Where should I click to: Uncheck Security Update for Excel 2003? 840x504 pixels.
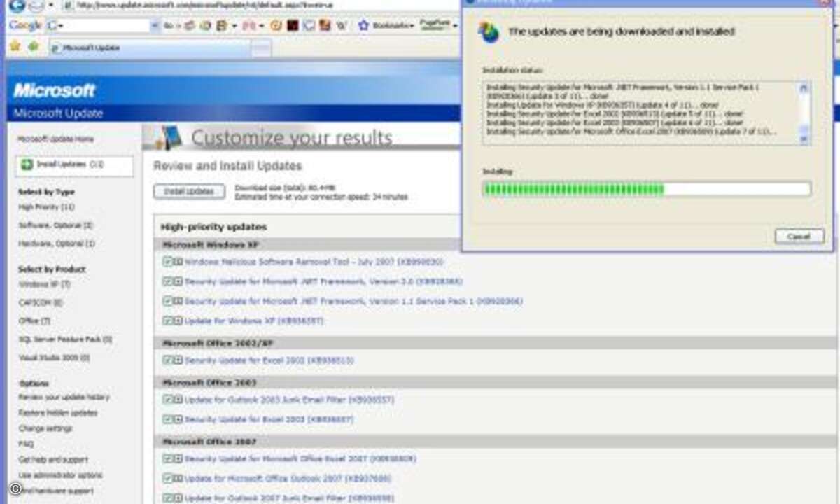167,419
